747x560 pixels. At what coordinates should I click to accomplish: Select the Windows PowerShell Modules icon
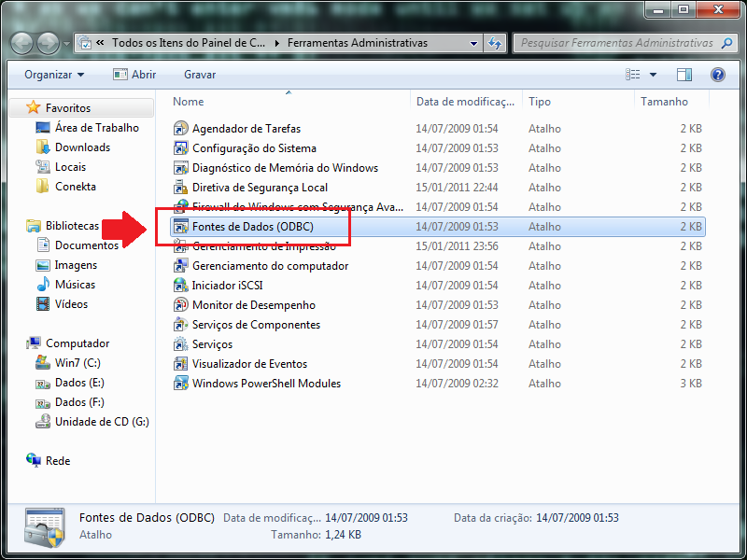[x=180, y=384]
